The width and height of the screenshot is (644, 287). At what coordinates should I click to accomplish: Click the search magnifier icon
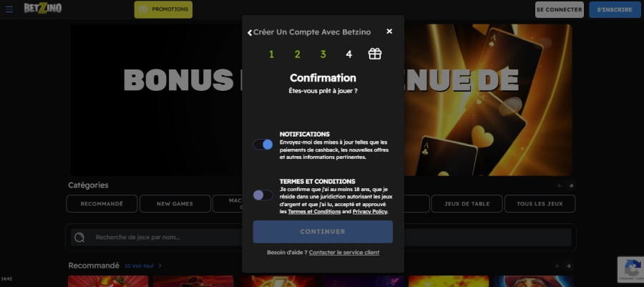coord(80,238)
